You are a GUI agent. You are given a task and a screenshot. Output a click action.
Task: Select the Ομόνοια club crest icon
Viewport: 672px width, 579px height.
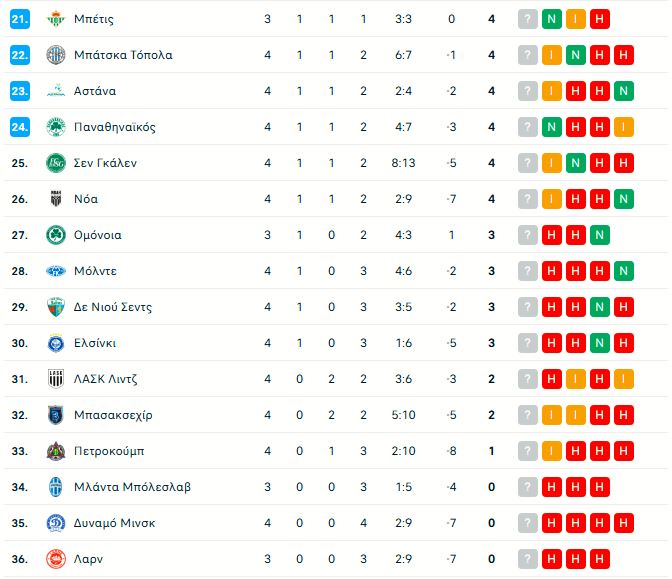56,235
